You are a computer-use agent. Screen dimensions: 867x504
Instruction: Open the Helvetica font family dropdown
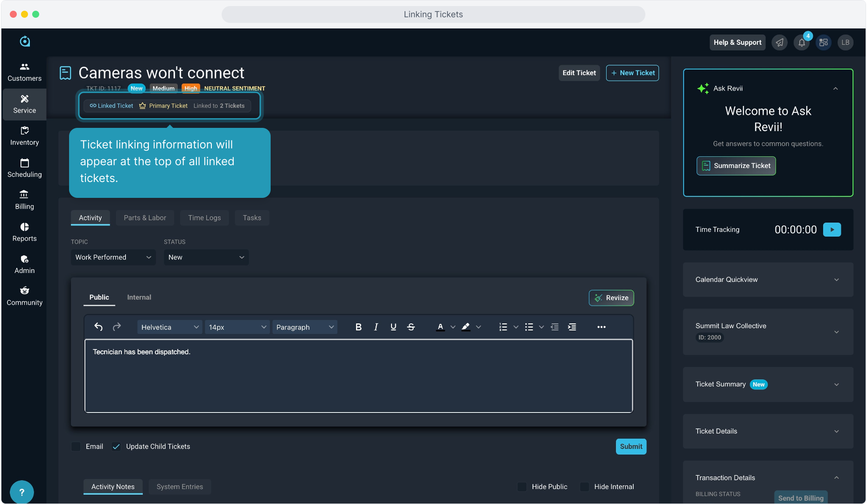tap(169, 327)
